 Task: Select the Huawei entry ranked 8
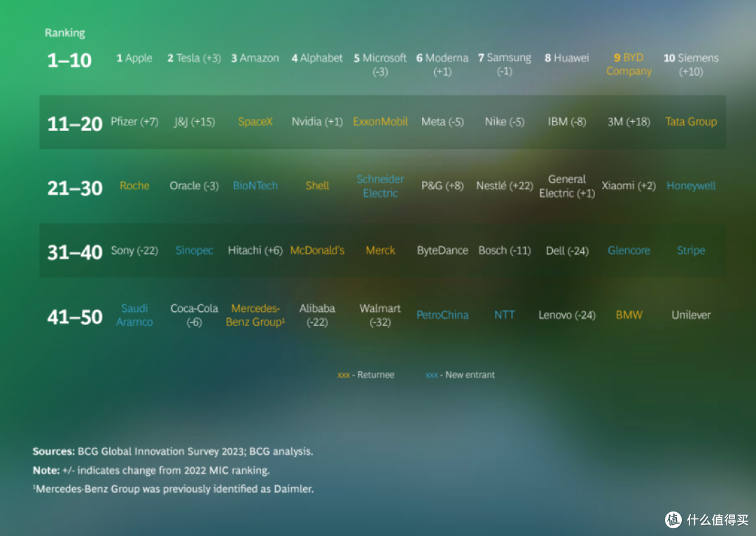[566, 58]
